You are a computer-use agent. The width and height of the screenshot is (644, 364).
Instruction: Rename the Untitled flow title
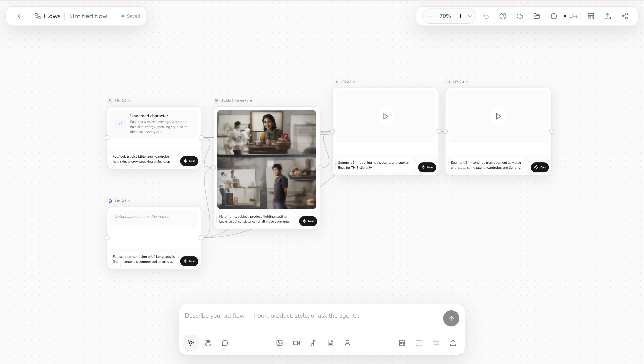click(x=89, y=16)
